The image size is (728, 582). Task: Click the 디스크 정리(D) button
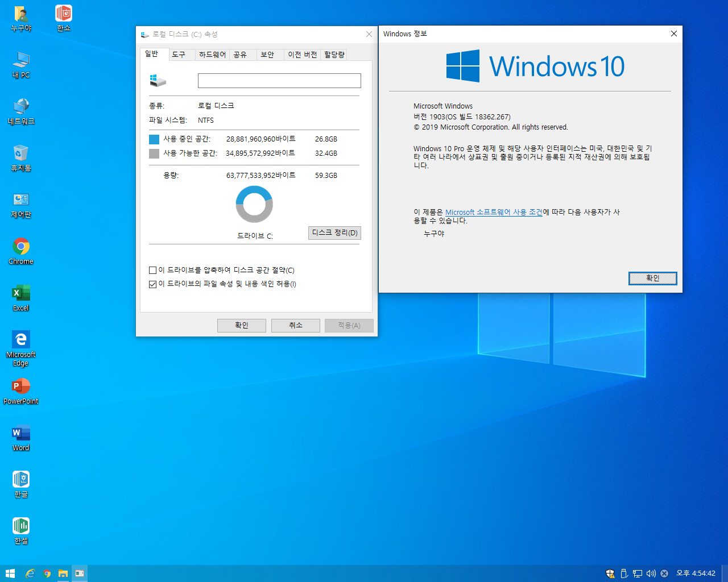(334, 233)
